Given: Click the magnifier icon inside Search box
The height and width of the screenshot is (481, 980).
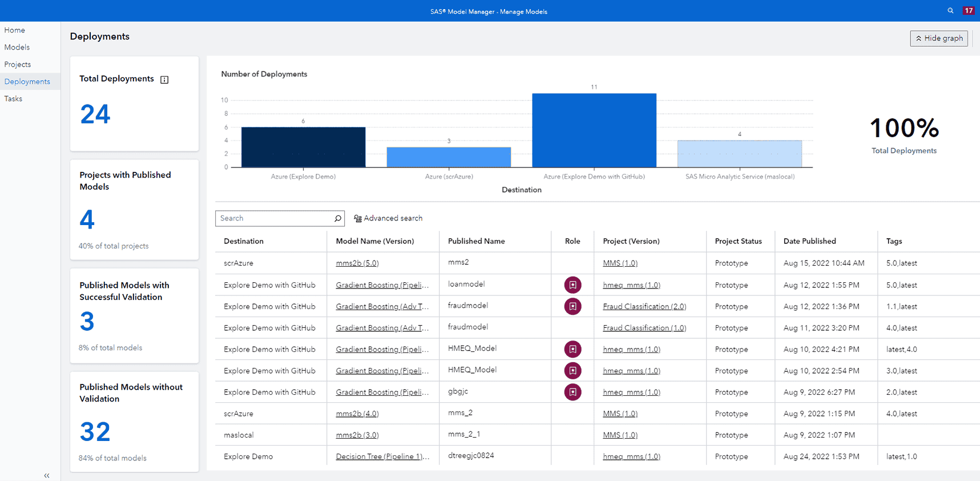Looking at the screenshot, I should point(338,218).
